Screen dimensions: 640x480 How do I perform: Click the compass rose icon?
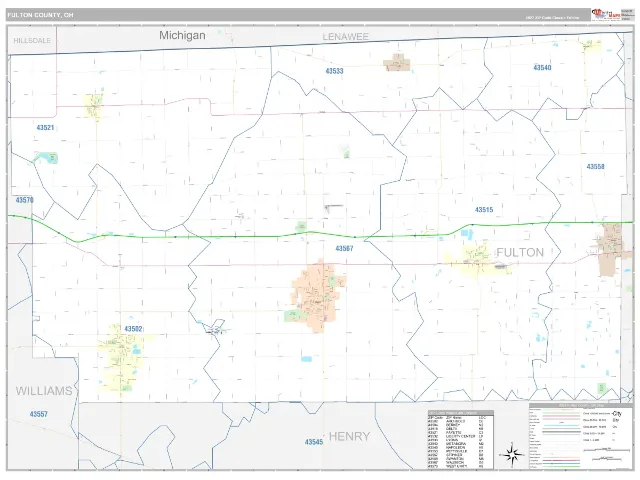(512, 453)
